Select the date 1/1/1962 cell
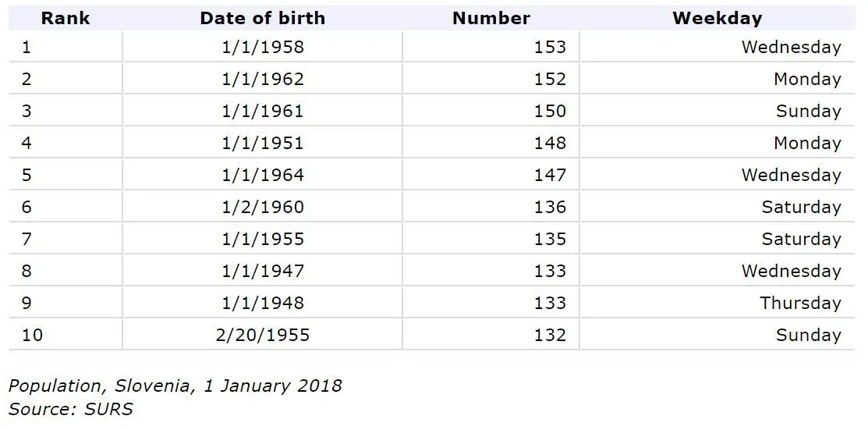The image size is (868, 430). pyautogui.click(x=263, y=79)
